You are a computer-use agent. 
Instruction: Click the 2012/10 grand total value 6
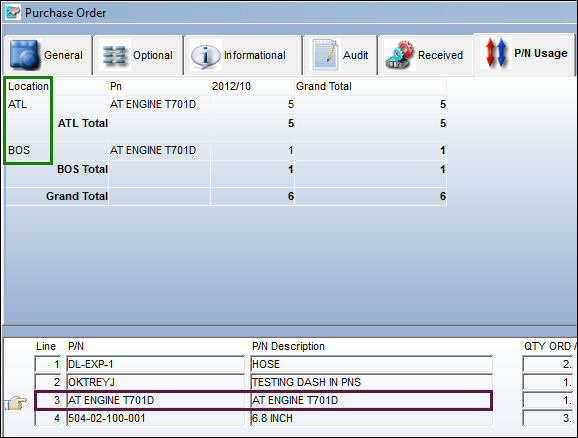pos(290,196)
